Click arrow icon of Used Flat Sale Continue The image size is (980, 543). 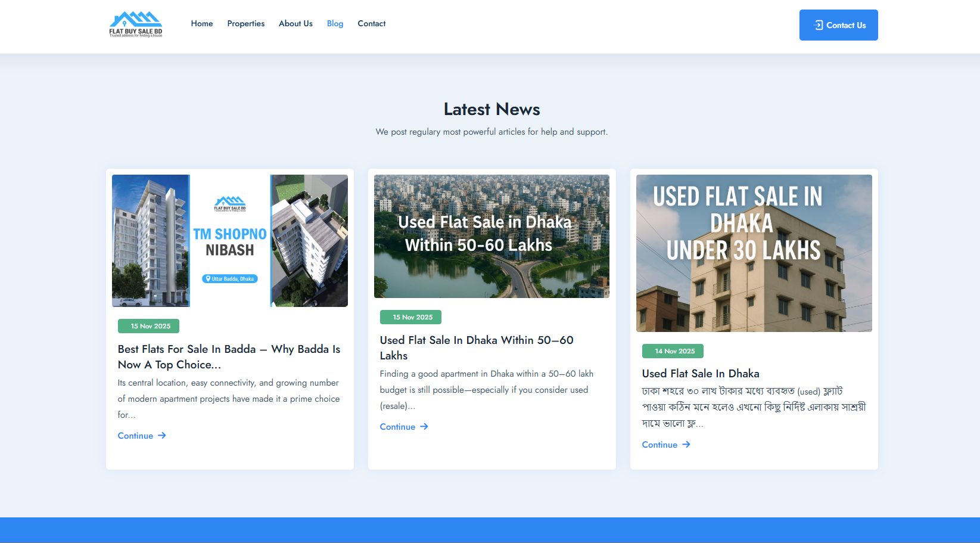(686, 445)
